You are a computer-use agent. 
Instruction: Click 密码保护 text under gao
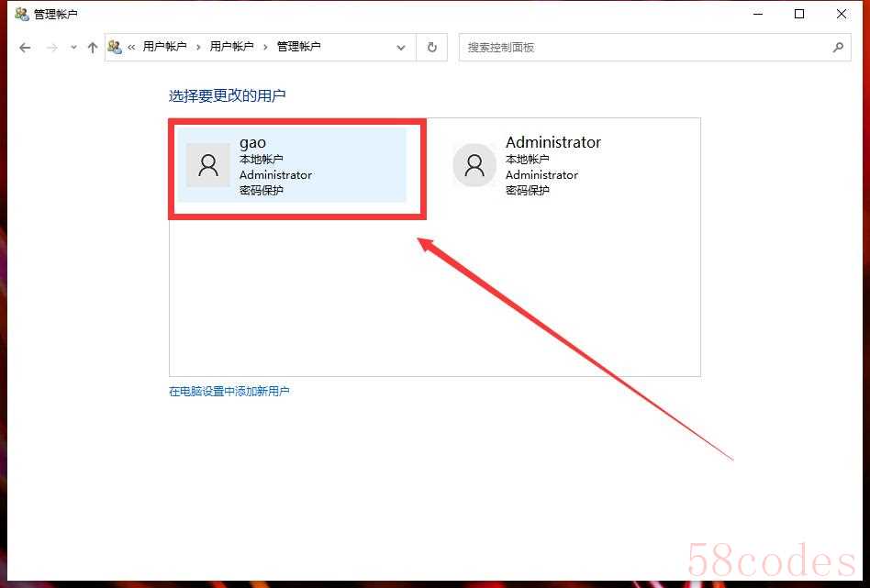coord(262,190)
